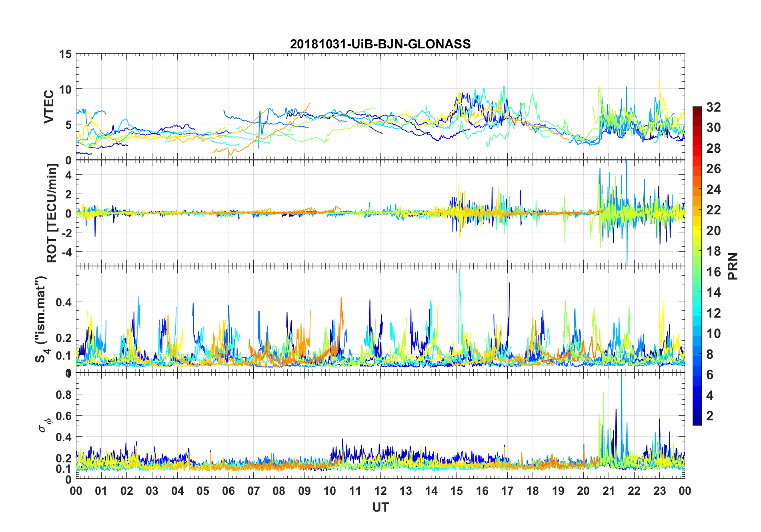
Task: Click hour tick "06" on the UT axis
Action: pos(228,491)
